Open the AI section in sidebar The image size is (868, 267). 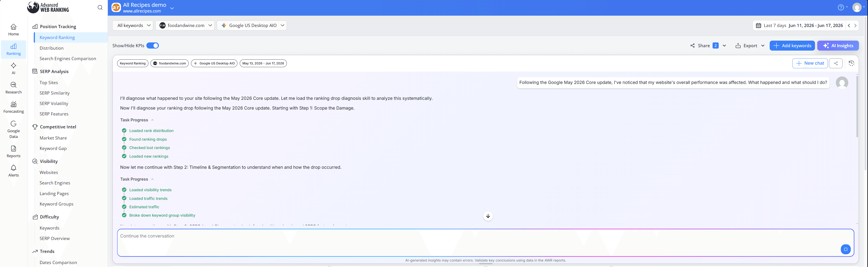tap(13, 69)
